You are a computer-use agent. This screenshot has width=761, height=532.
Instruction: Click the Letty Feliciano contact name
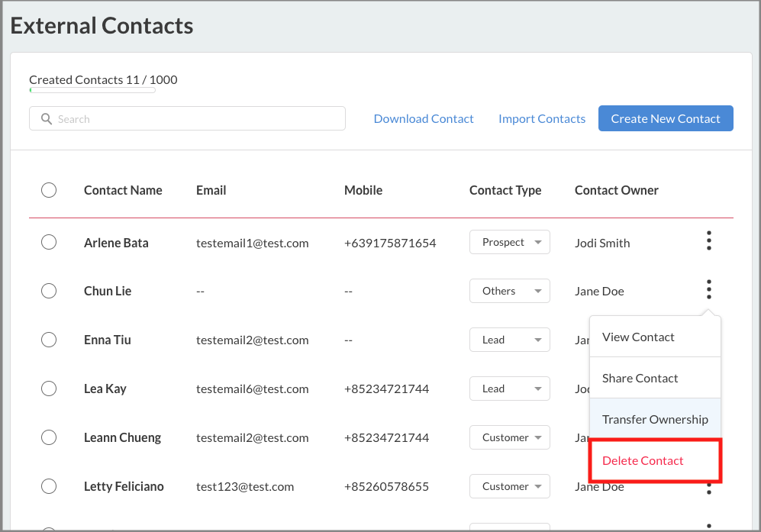point(124,486)
